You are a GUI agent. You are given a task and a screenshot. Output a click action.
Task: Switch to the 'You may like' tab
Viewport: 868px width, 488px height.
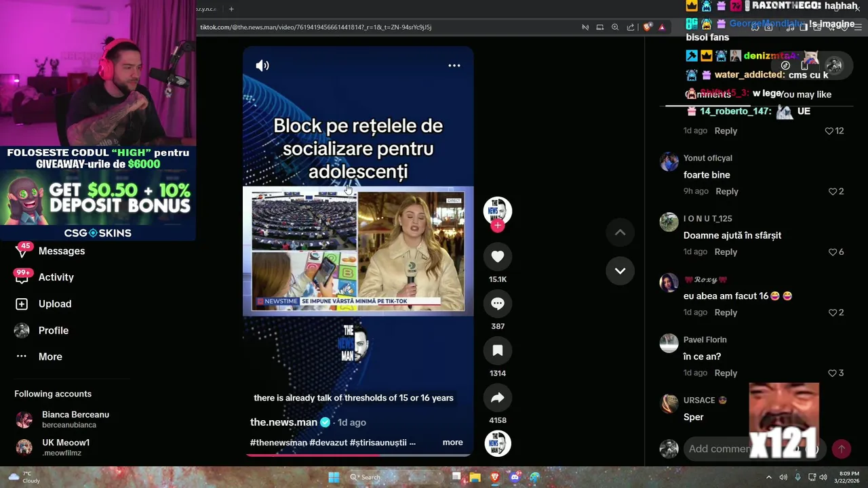coord(806,94)
